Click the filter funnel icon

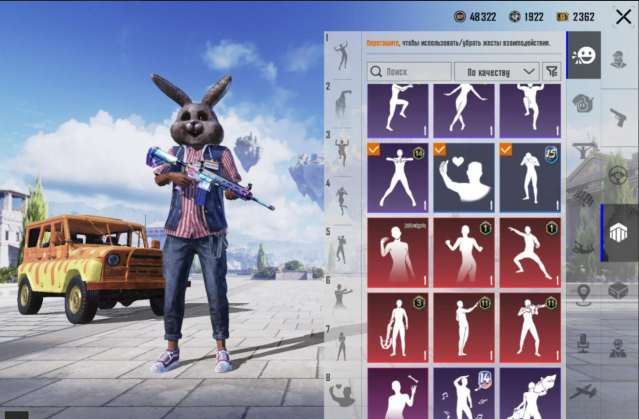(552, 72)
